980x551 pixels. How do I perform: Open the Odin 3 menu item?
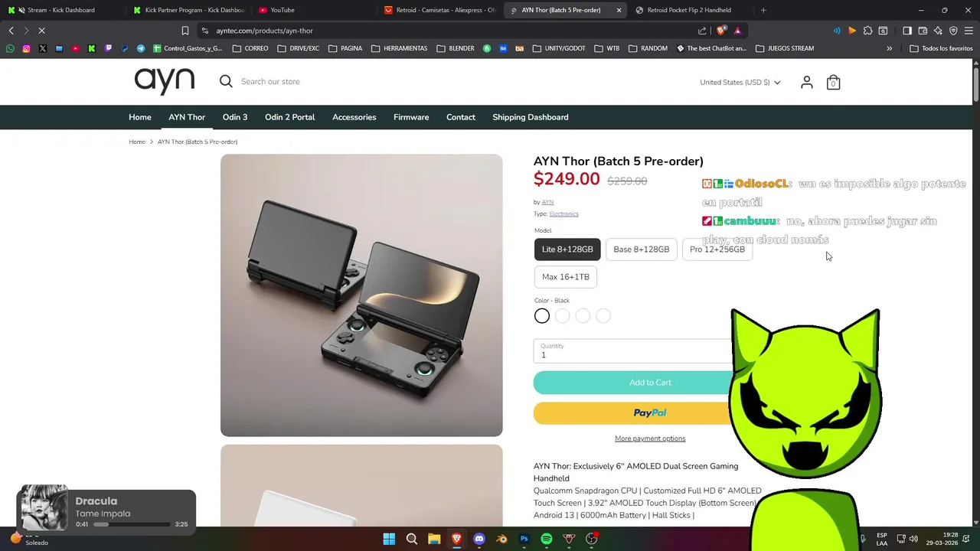(x=235, y=117)
